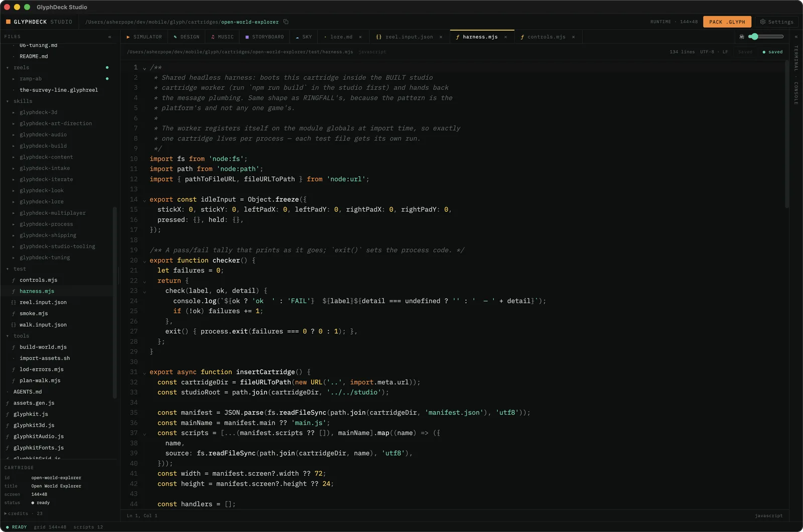
Task: Open smoke.mjs in the file tree
Action: (34, 313)
